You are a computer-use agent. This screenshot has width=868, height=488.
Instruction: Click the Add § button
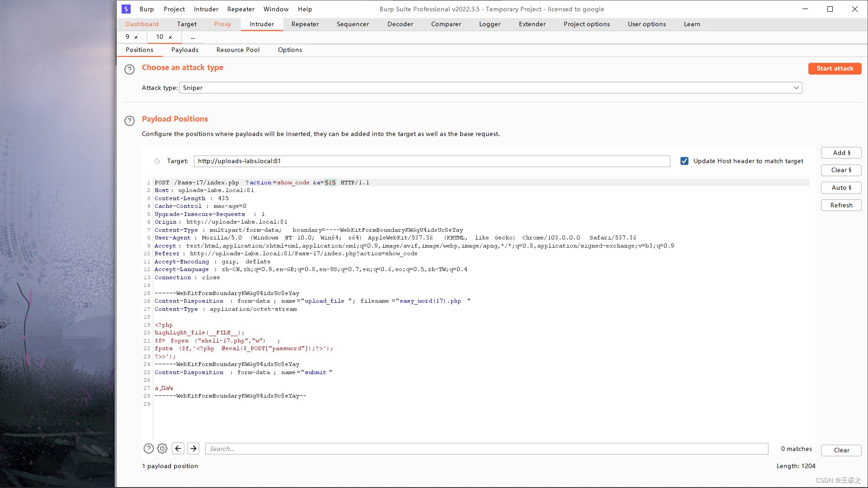click(841, 153)
